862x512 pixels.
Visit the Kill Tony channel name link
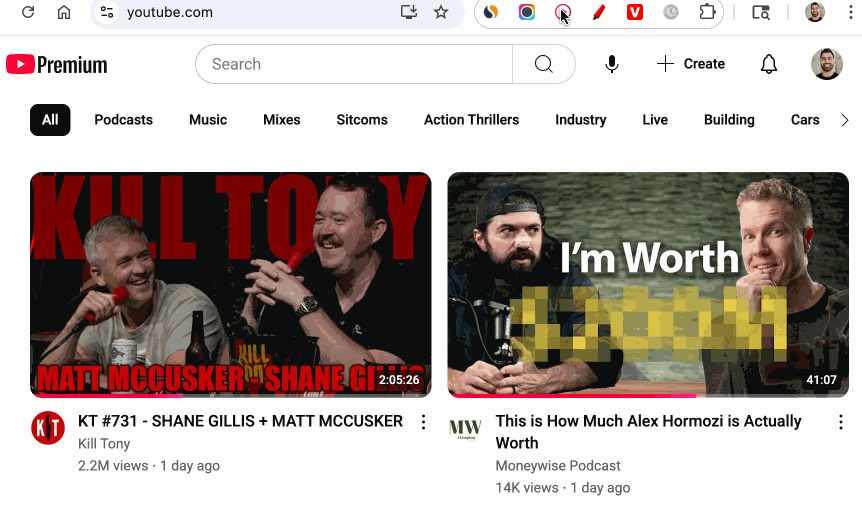(104, 444)
